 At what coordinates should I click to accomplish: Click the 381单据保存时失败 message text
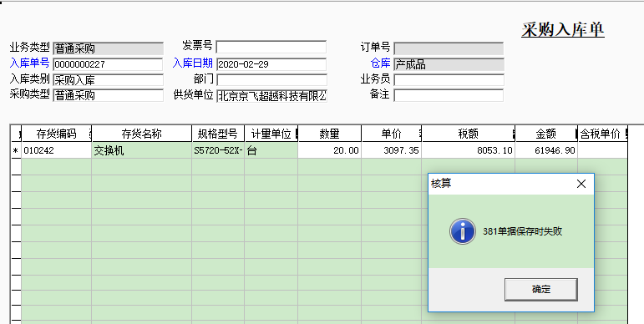coord(522,231)
